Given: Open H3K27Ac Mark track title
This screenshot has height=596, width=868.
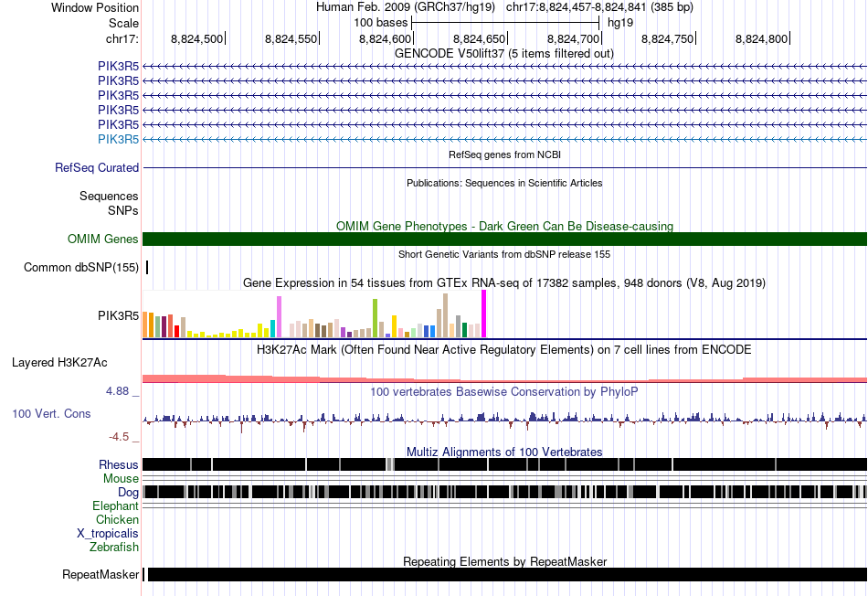Looking at the screenshot, I should click(x=504, y=350).
